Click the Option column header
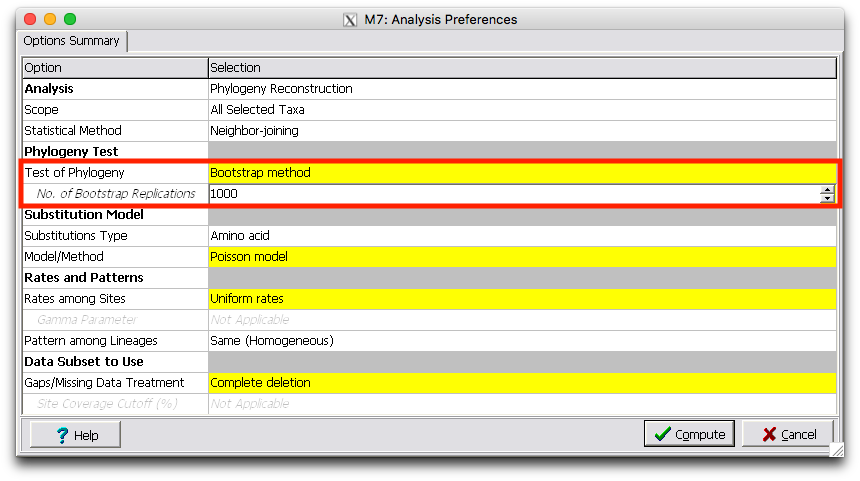860x481 pixels. [x=115, y=68]
